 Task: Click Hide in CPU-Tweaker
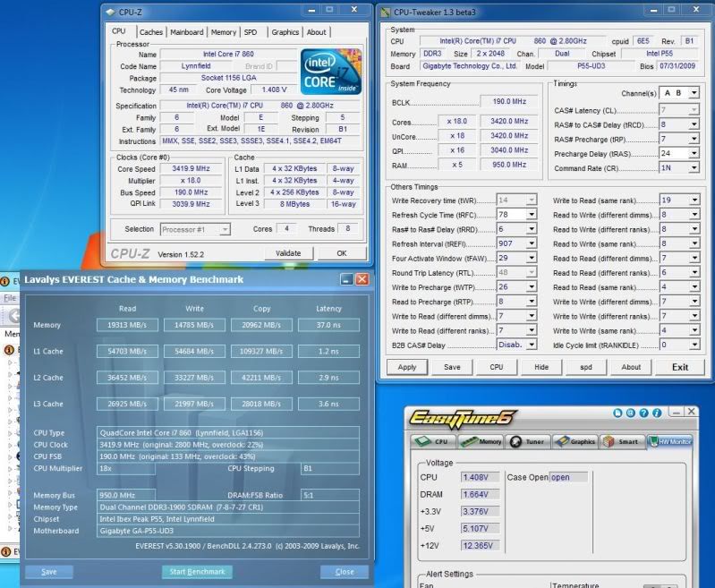point(541,367)
